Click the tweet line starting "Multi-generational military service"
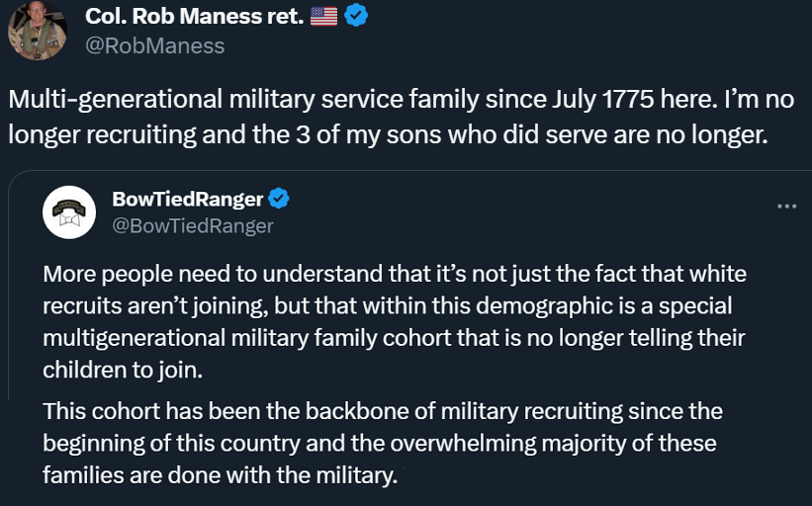The image size is (812, 506). point(401,101)
